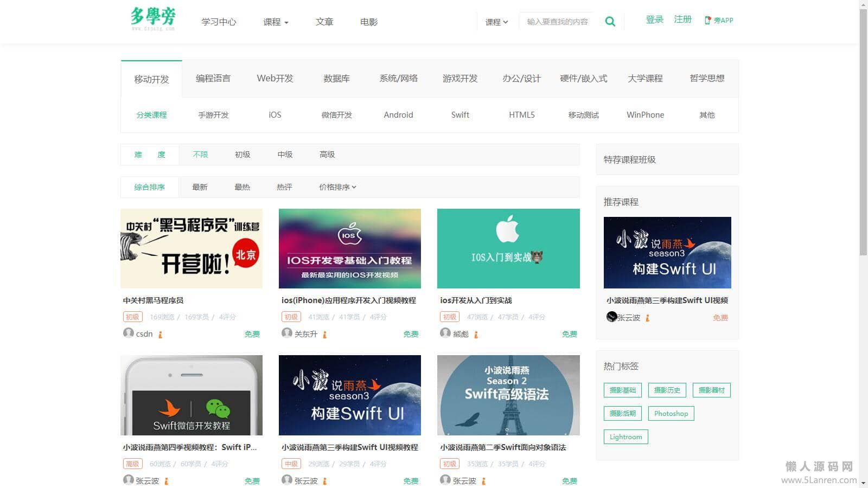868x488 pixels.
Task: Click 张云波 avatar in 推荐课程 sidebar
Action: tap(612, 317)
